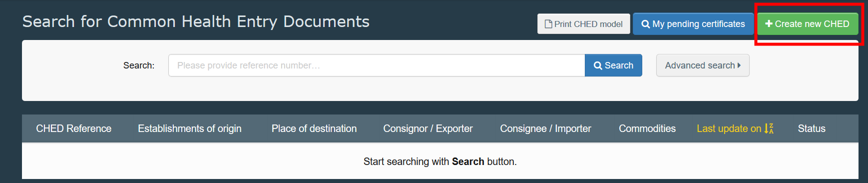
Task: Click the magnifier icon on the Search button
Action: pyautogui.click(x=598, y=65)
